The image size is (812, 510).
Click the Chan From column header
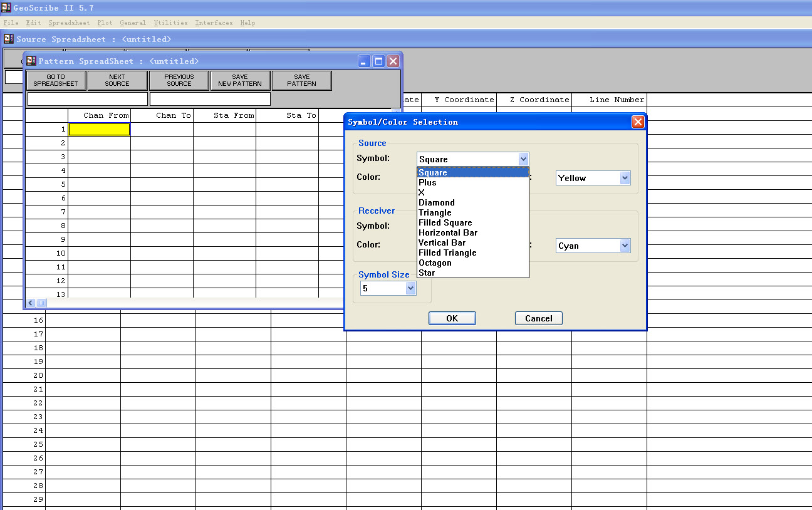pyautogui.click(x=99, y=115)
